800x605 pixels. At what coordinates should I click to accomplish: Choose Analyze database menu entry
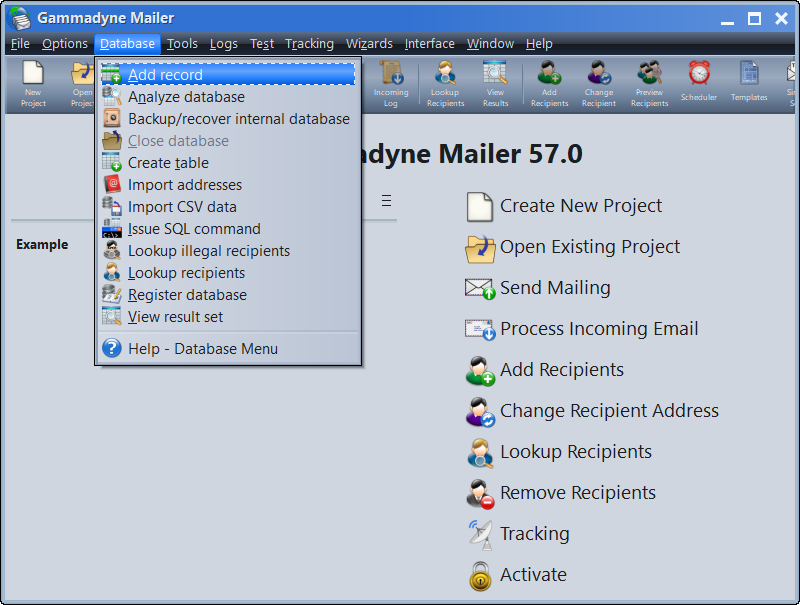point(228,96)
